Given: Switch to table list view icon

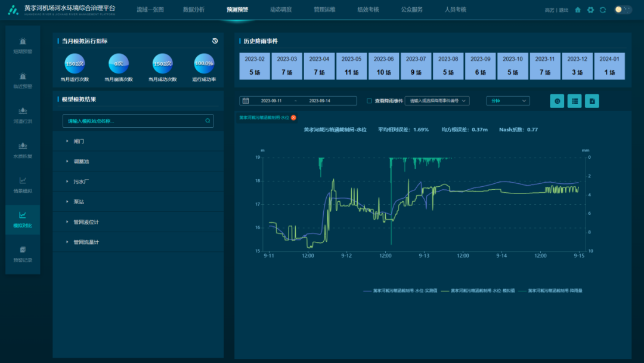Looking at the screenshot, I should pyautogui.click(x=574, y=101).
